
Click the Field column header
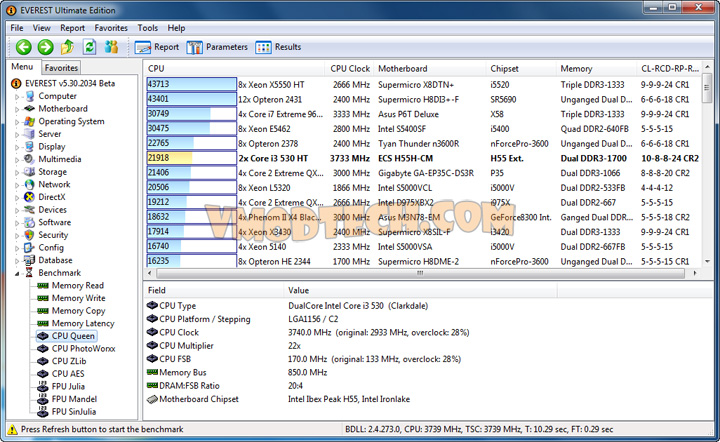(x=214, y=291)
